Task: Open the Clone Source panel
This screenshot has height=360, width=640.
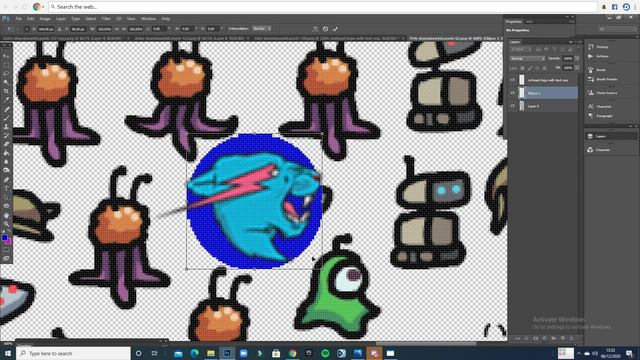Action: point(603,93)
